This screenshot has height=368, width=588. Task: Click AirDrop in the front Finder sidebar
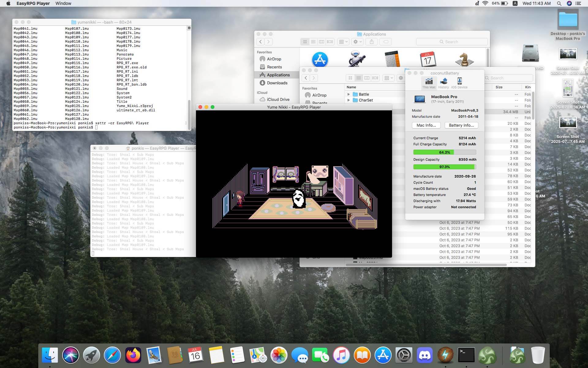click(319, 95)
